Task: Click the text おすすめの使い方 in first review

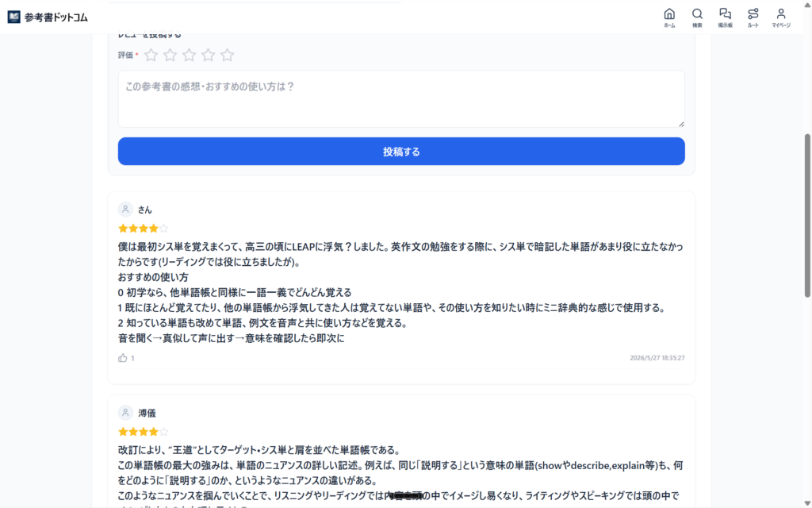Action: (x=153, y=277)
